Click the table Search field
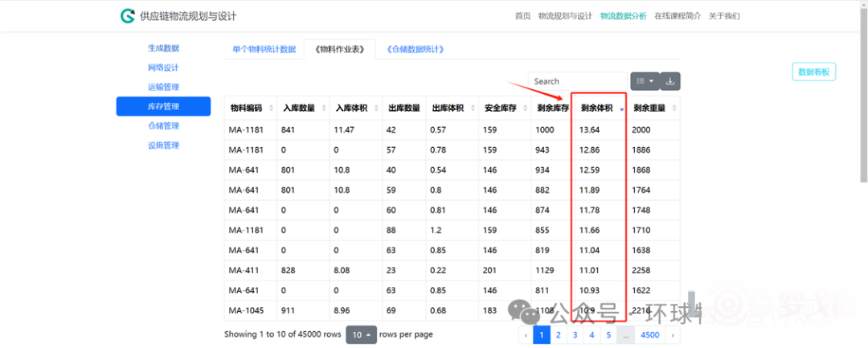This screenshot has width=868, height=348. click(x=578, y=81)
